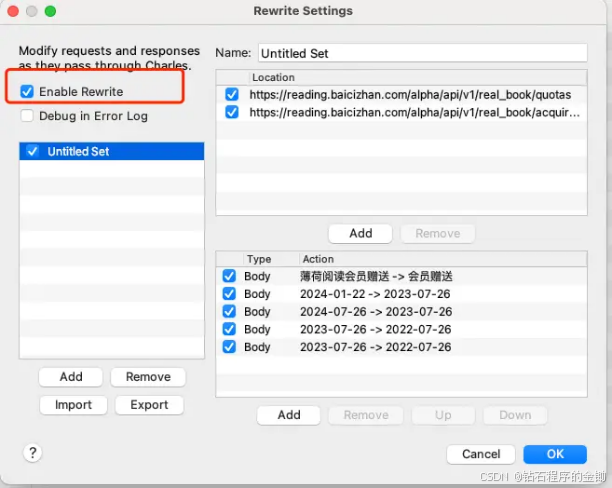Cancel the Rewrite Settings dialog
612x488 pixels.
pos(480,454)
